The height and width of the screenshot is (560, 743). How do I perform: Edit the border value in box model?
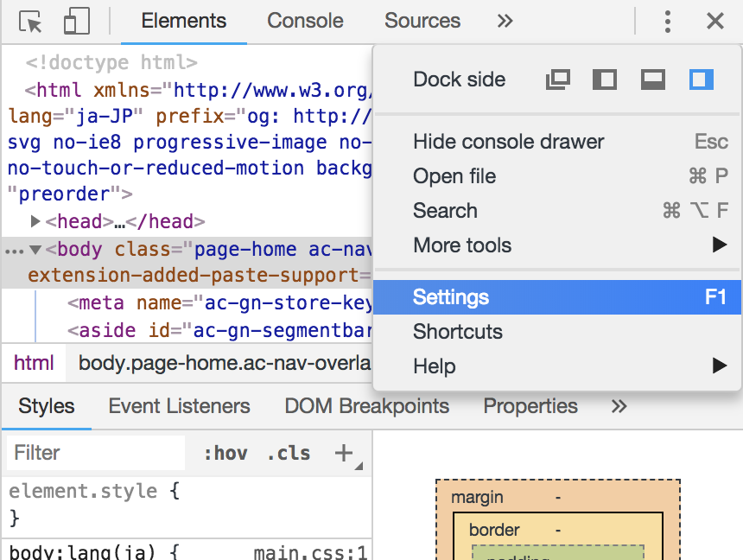pyautogui.click(x=558, y=530)
